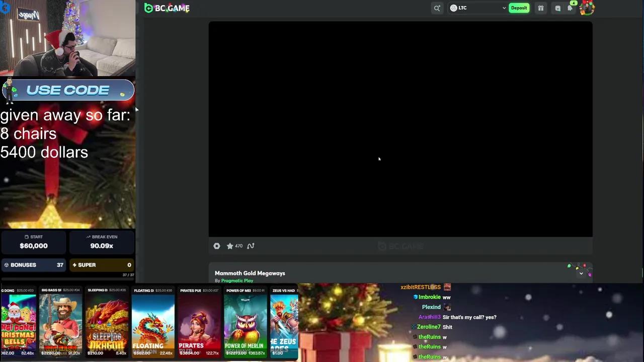Screen dimensions: 644x362
Task: Select the Pragmatic Play provider link
Action: [237, 281]
